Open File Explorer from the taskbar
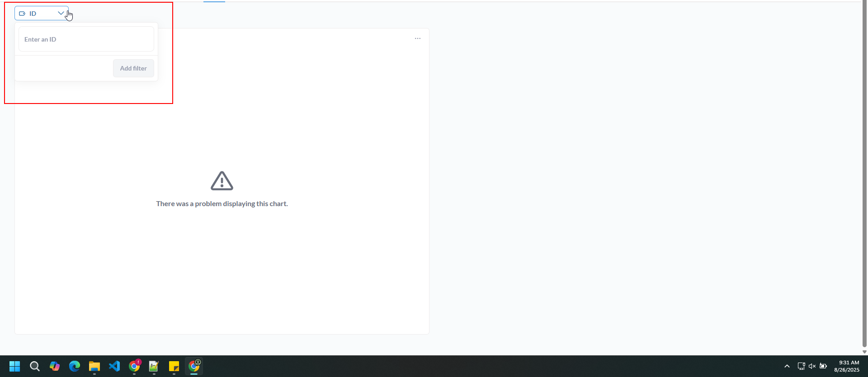Image resolution: width=868 pixels, height=377 pixels. pyautogui.click(x=94, y=366)
